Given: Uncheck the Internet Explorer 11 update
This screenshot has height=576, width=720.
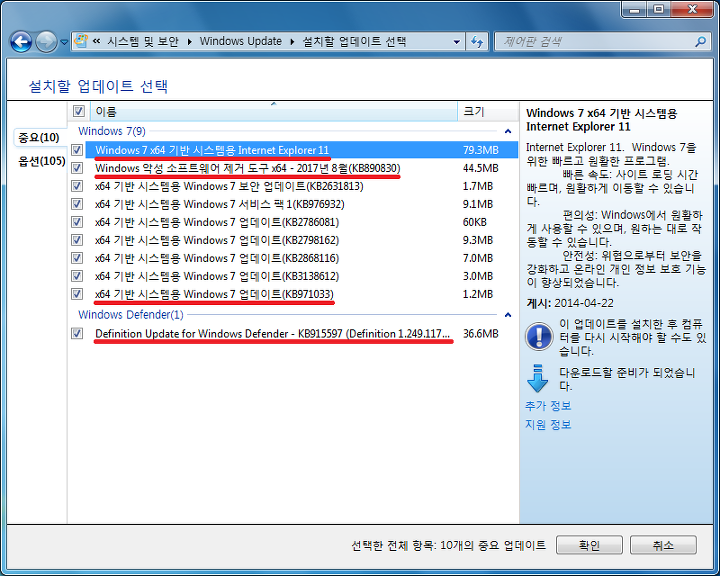Looking at the screenshot, I should 77,150.
